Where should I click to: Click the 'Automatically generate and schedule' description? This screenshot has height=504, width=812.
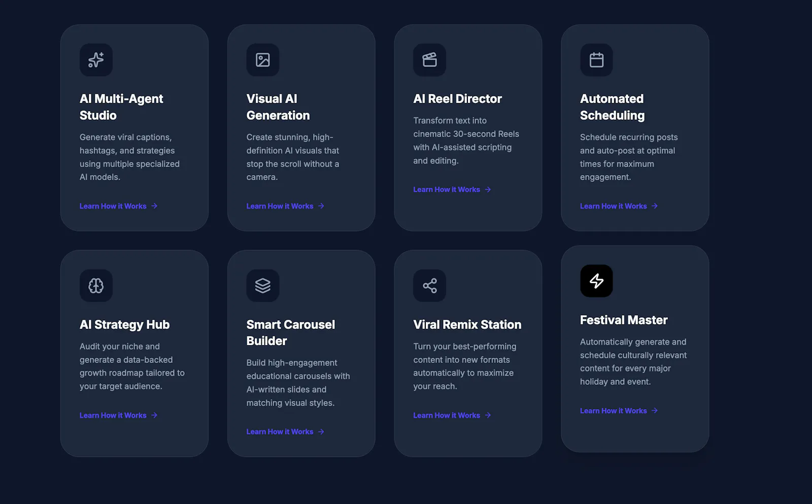(634, 362)
